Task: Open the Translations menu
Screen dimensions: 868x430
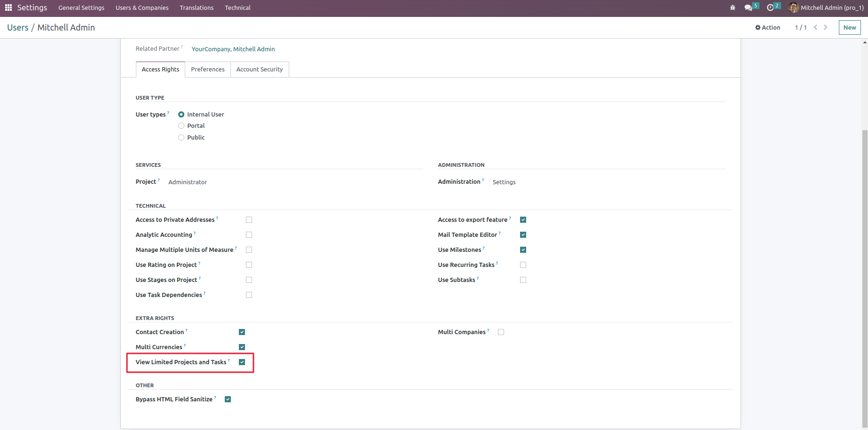Action: (x=197, y=8)
